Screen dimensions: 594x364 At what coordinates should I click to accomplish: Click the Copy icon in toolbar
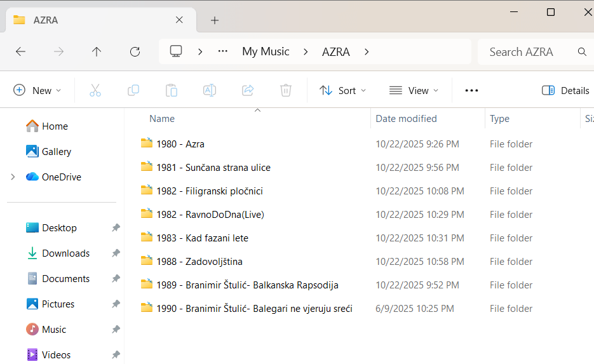tap(133, 91)
